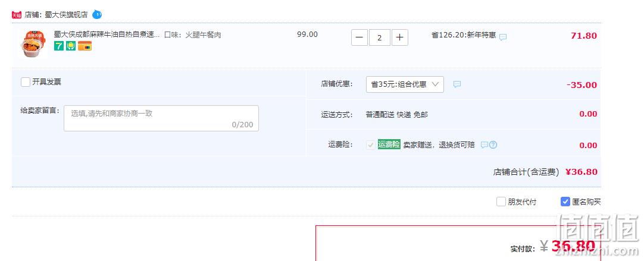This screenshot has height=261, width=644.
Task: Check the 开具发票 invoice checkbox
Action: pyautogui.click(x=26, y=82)
